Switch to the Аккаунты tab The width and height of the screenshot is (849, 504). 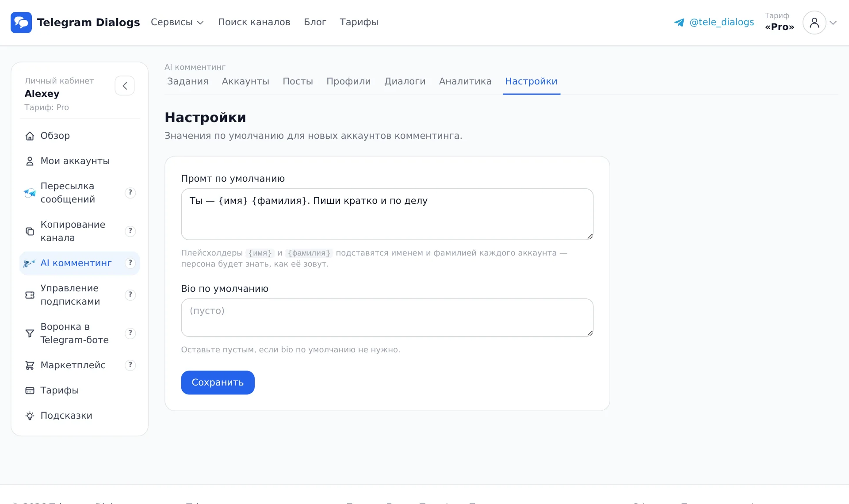[245, 81]
